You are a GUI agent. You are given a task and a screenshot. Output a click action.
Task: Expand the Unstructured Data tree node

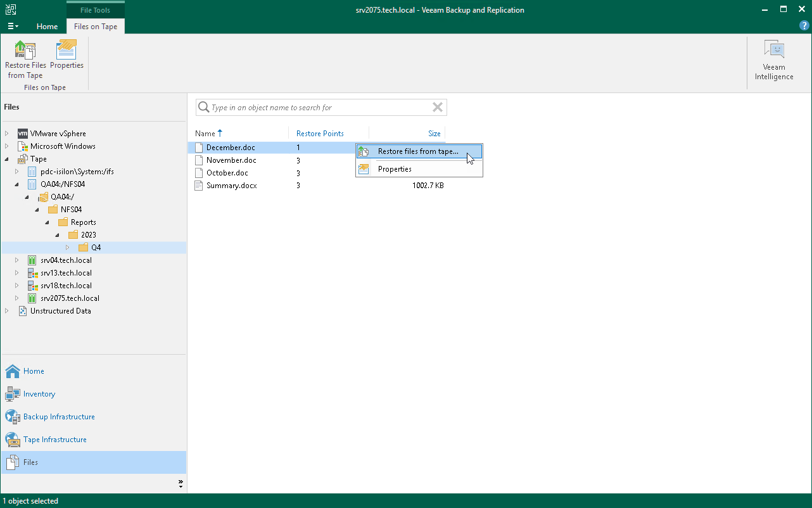[x=6, y=310]
